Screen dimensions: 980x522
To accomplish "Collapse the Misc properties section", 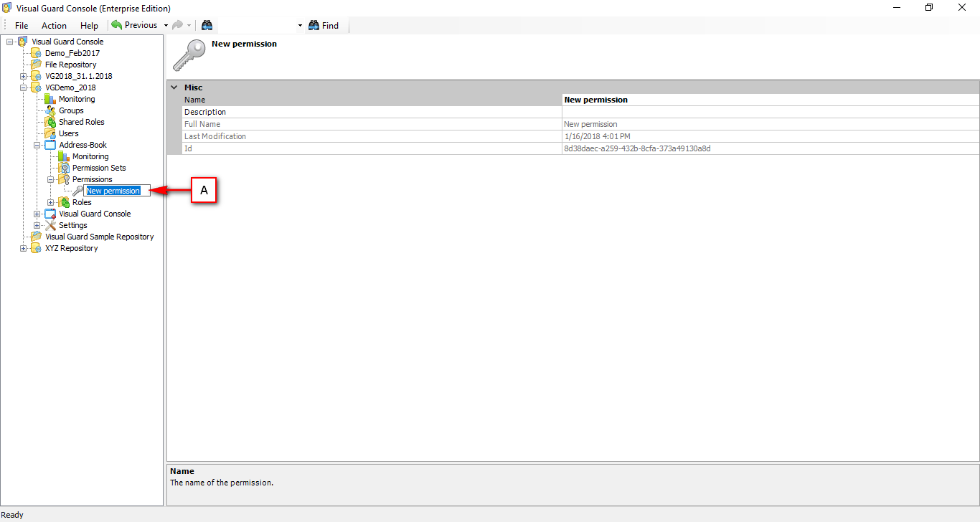I will tap(174, 87).
